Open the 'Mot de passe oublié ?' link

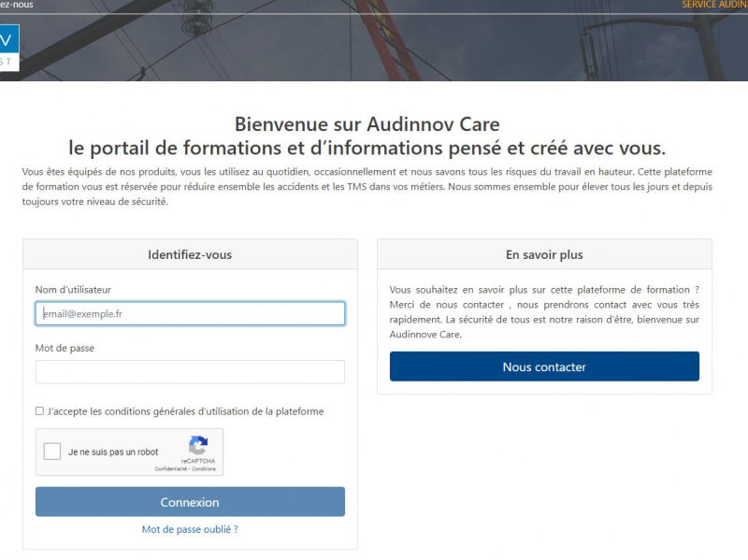pyautogui.click(x=190, y=529)
